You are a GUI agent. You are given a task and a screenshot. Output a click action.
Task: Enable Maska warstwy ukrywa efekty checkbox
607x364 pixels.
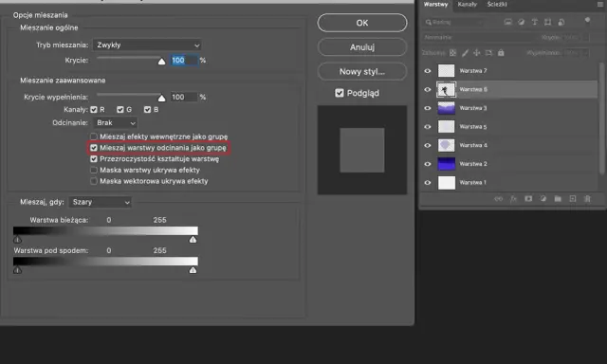94,170
